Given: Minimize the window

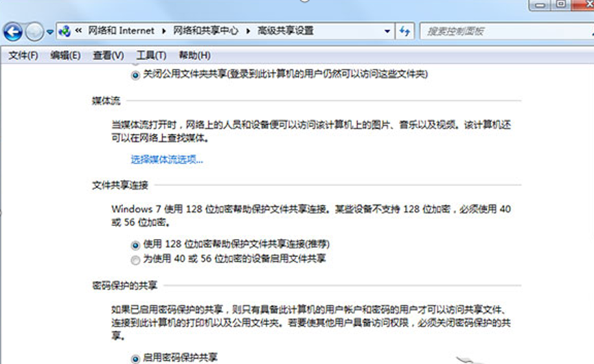Looking at the screenshot, I should click(x=540, y=5).
